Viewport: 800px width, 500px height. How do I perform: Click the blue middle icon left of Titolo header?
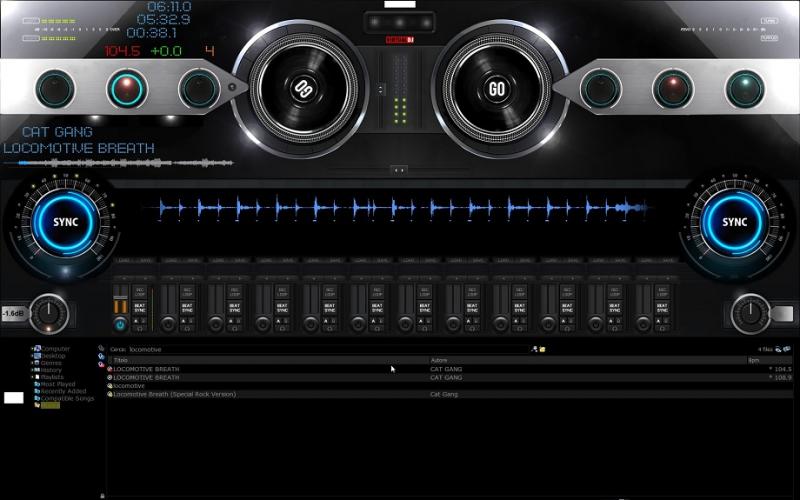pyautogui.click(x=102, y=357)
